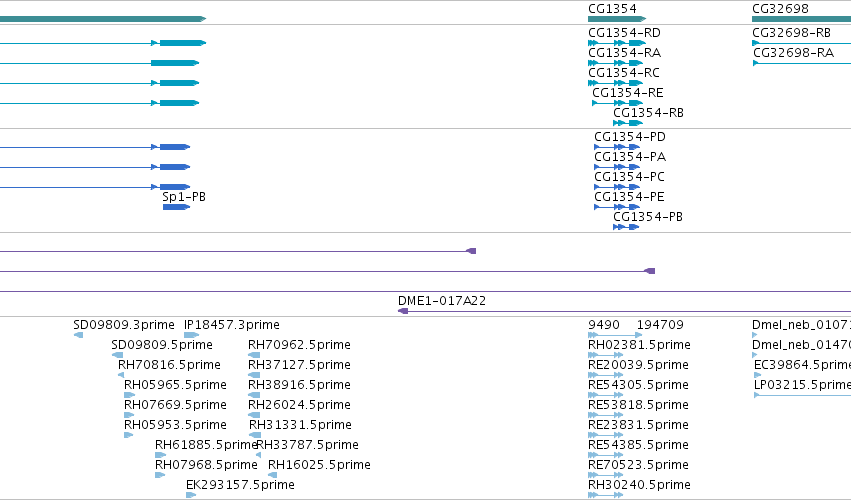
Task: Click the RH31331.5prime EST label
Action: tap(300, 425)
